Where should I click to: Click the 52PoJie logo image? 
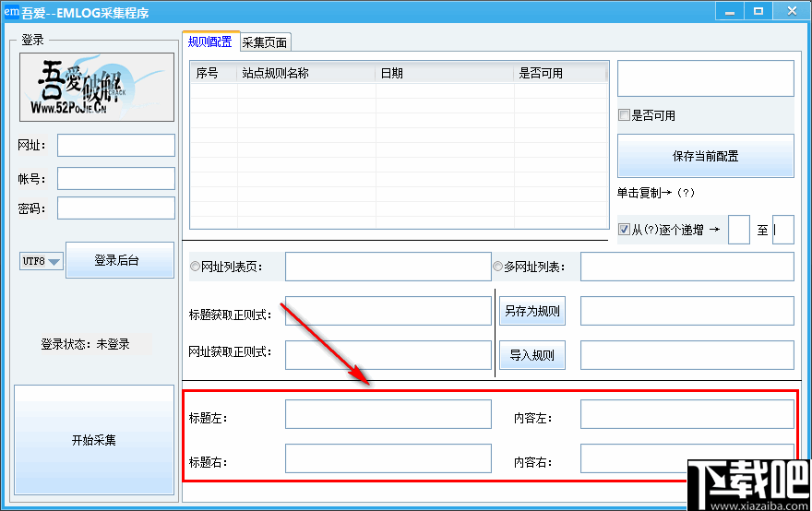coord(97,87)
